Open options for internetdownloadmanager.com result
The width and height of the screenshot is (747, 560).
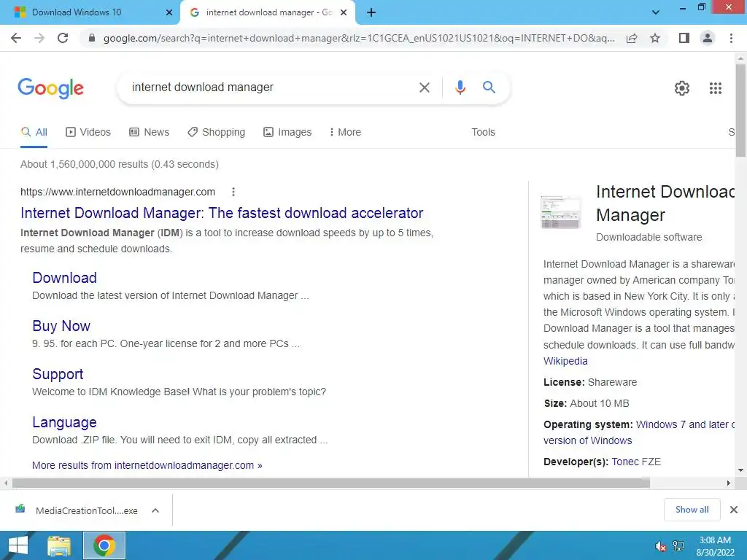[233, 192]
